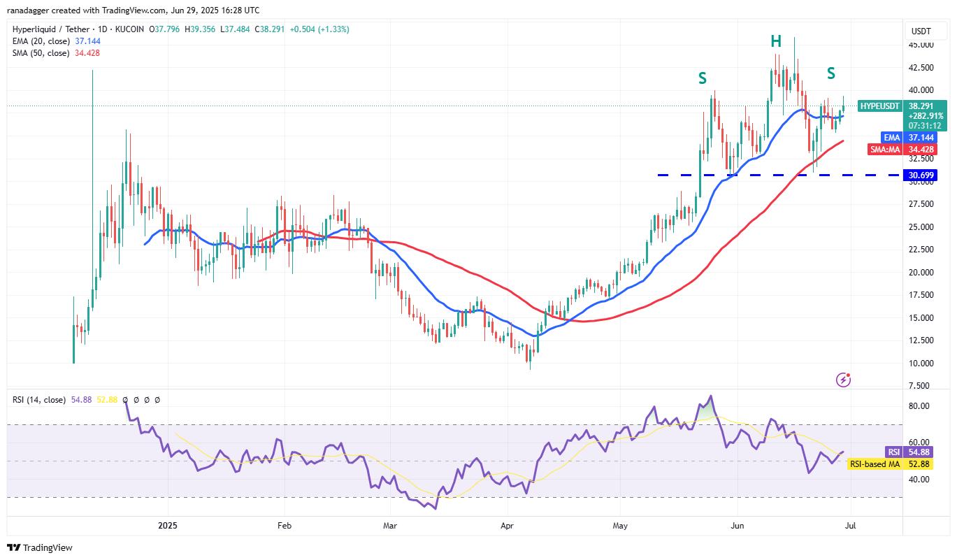
Task: Click the TradingView logo at bottom left
Action: pos(40,547)
